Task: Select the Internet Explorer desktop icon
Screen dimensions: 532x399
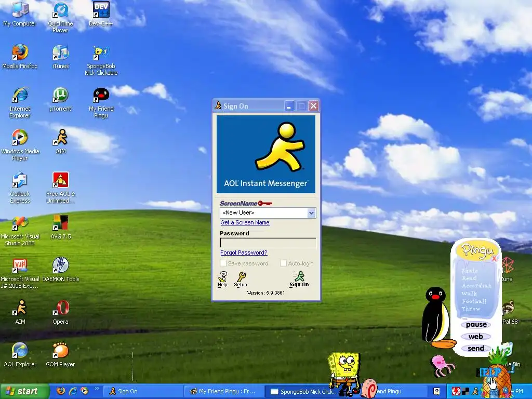Action: 20,102
